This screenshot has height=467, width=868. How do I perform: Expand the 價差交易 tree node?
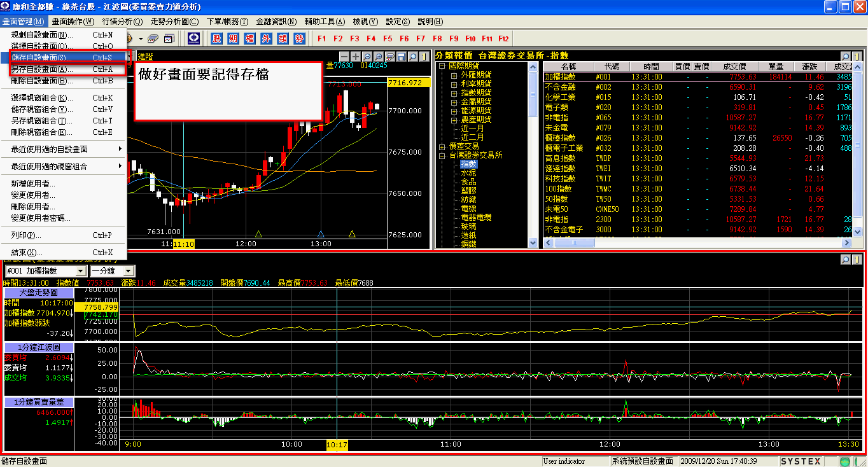pyautogui.click(x=443, y=146)
